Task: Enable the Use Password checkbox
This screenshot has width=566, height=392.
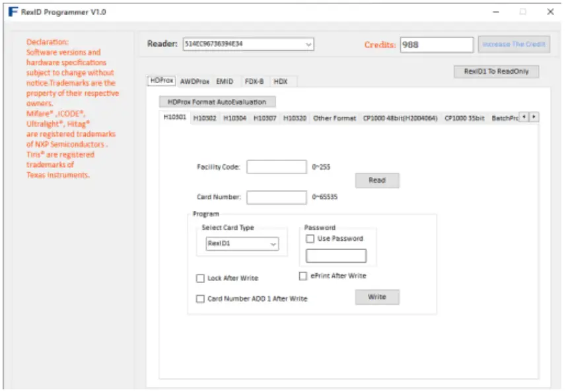Action: 310,239
